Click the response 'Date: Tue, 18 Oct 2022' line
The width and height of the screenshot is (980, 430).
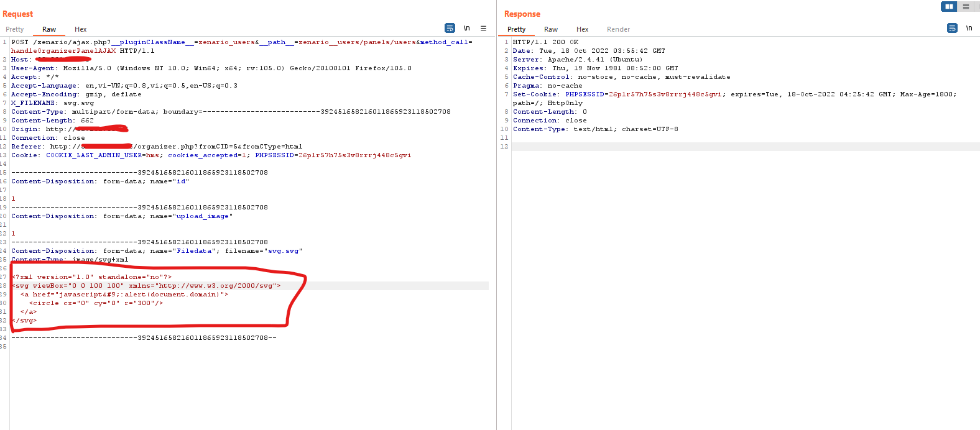click(x=589, y=51)
